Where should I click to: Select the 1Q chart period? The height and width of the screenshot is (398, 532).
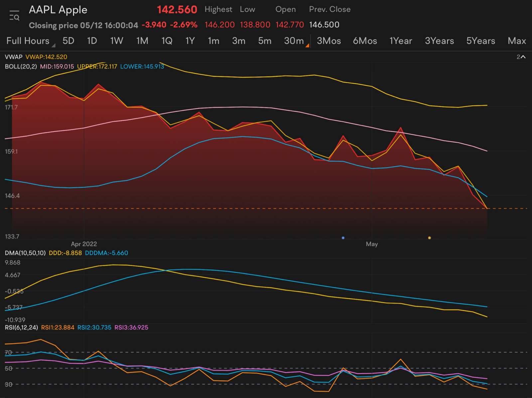click(167, 41)
